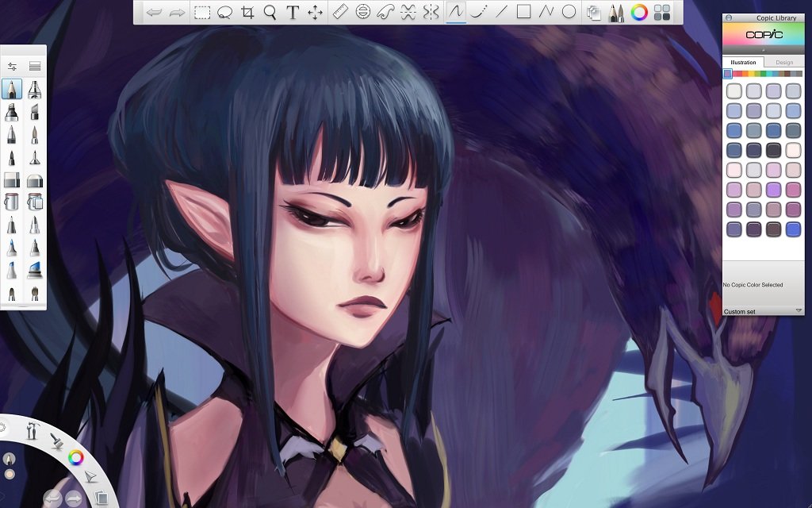Click the Undo arrow

154,13
